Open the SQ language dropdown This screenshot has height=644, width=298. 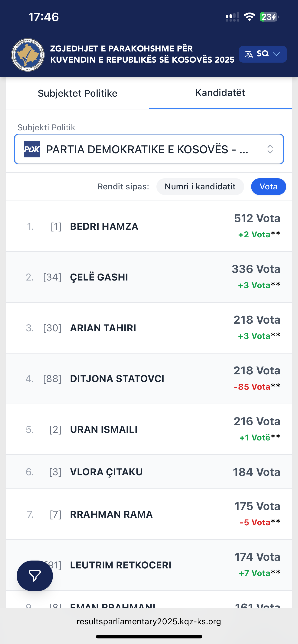263,54
